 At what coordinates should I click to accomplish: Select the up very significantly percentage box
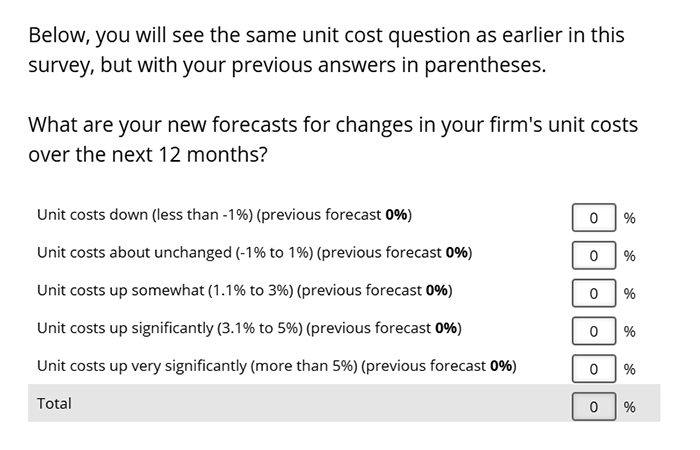(594, 369)
